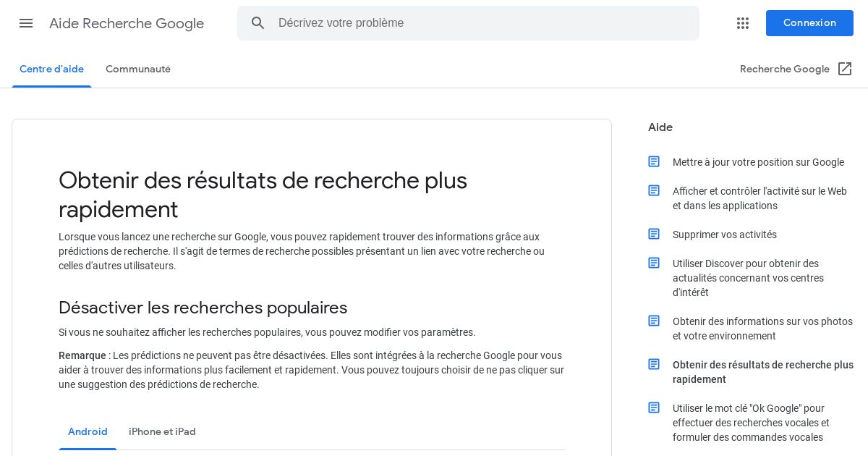Focus the Décrivez votre problème search field
The width and height of the screenshot is (868, 456).
468,23
